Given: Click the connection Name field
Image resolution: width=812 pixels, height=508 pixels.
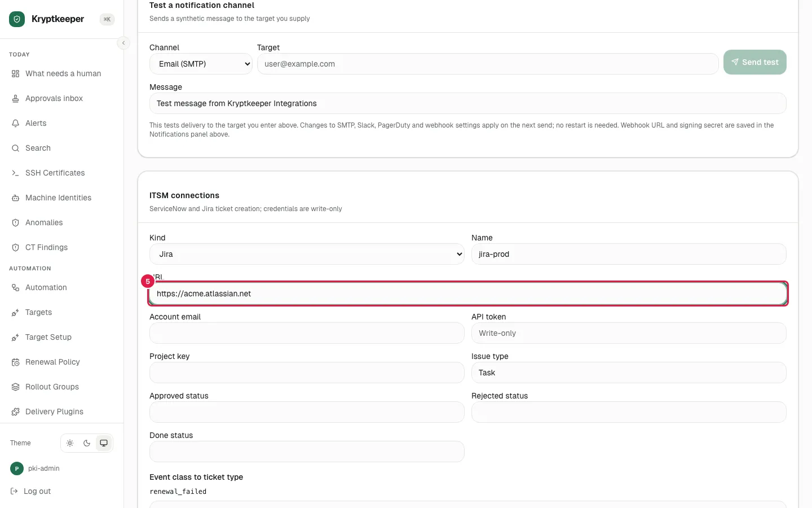Looking at the screenshot, I should coord(629,254).
